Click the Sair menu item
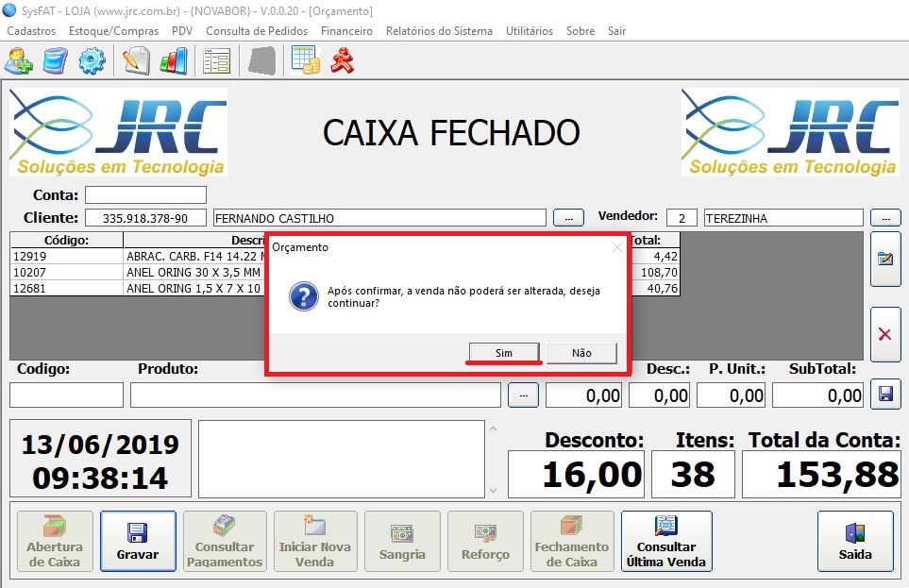The image size is (909, 588). [x=616, y=31]
